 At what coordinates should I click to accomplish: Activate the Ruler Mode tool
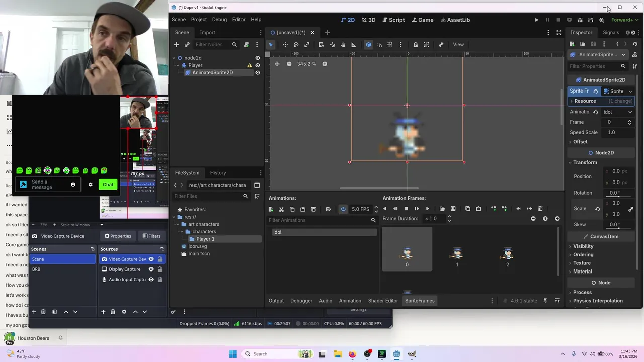point(353,45)
